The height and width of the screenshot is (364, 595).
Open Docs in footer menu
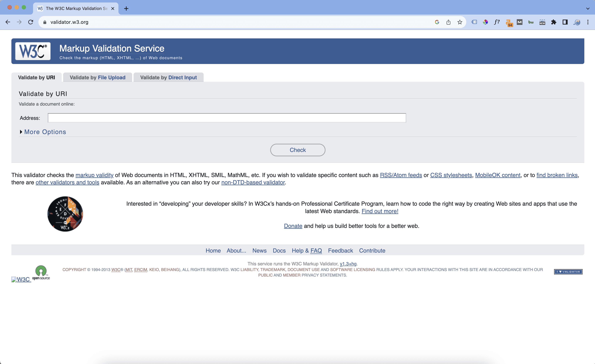[279, 251]
